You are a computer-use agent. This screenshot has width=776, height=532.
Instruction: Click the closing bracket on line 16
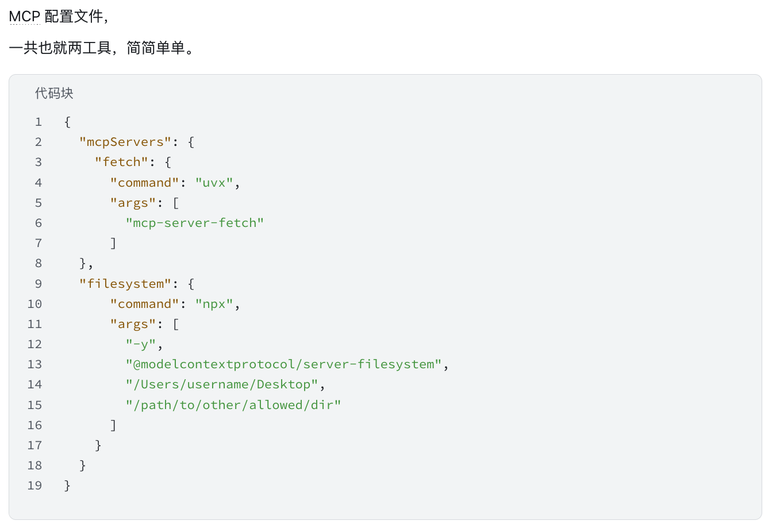coord(113,425)
